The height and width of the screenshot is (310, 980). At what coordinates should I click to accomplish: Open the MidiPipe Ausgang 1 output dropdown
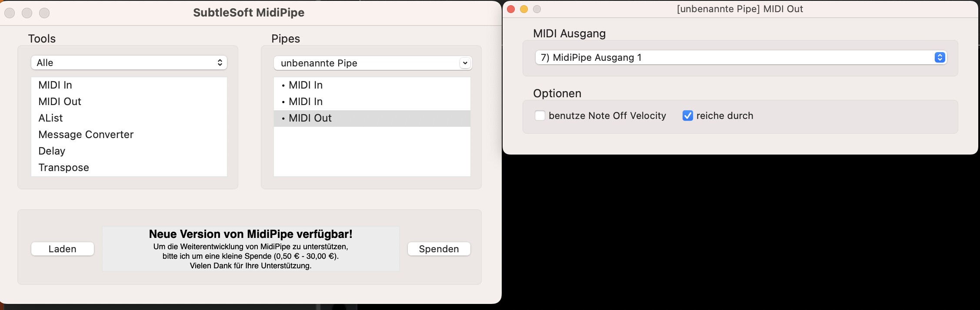[741, 57]
